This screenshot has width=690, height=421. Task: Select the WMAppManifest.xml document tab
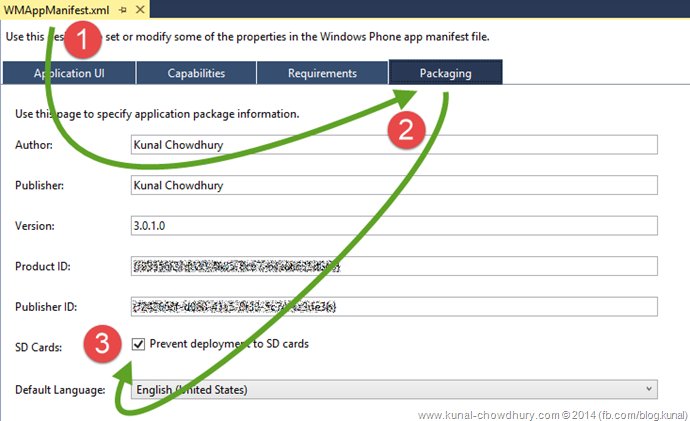pyautogui.click(x=56, y=9)
